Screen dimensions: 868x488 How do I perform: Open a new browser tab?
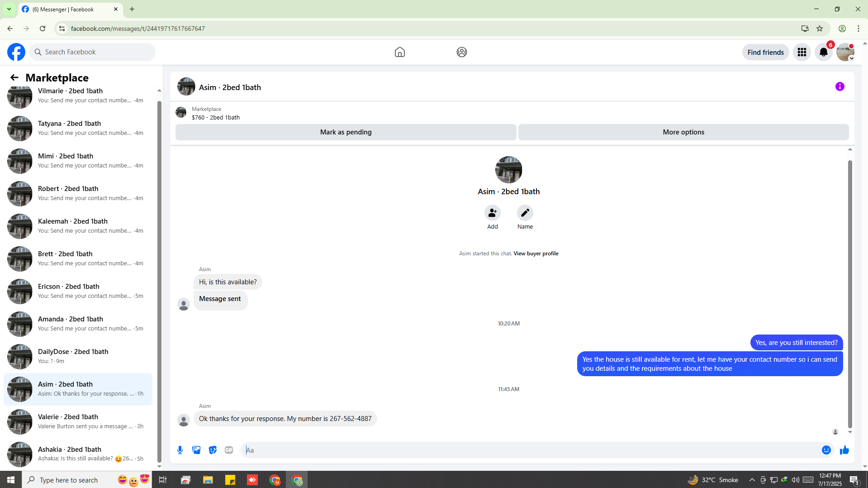pyautogui.click(x=132, y=9)
